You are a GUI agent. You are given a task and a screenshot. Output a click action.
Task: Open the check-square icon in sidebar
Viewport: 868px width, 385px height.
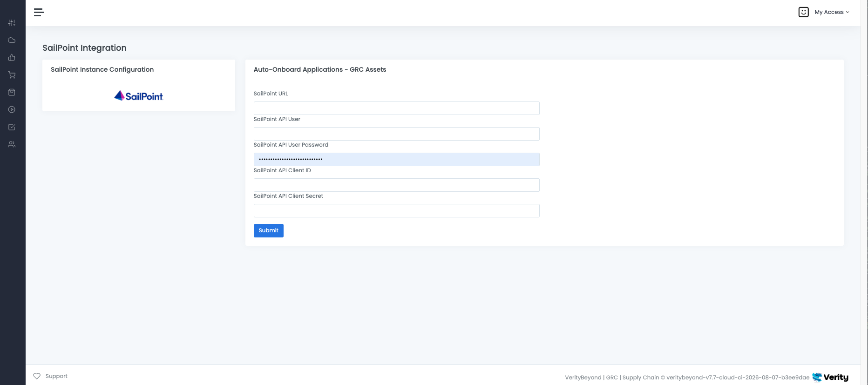coord(12,127)
